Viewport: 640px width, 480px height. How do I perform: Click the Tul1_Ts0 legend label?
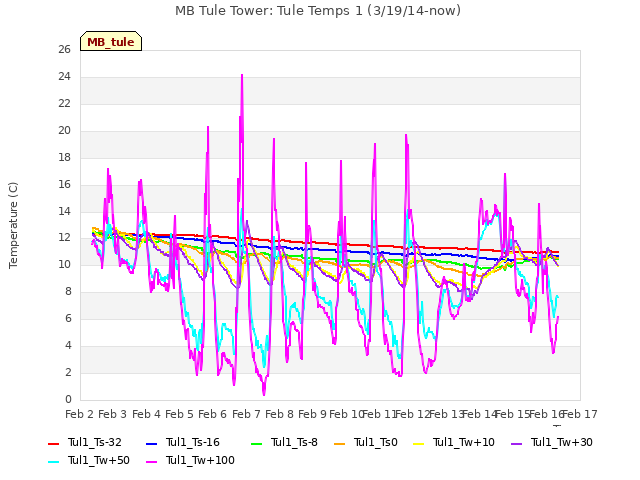pyautogui.click(x=376, y=442)
